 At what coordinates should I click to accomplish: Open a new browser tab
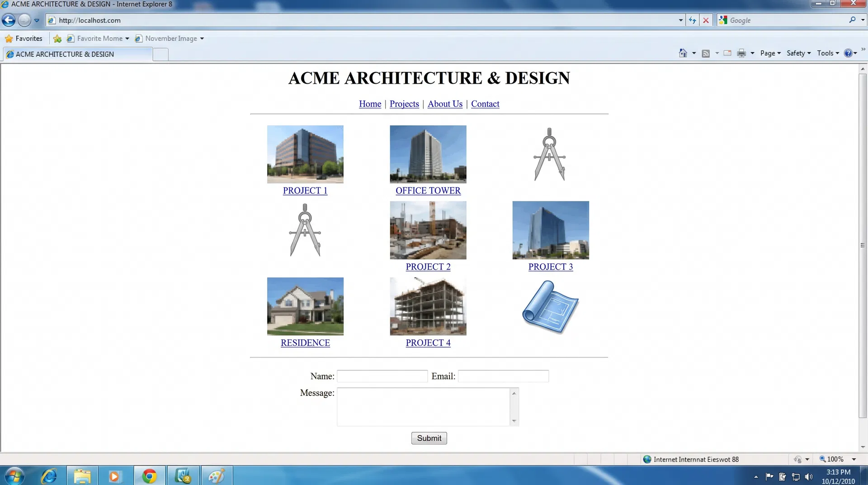click(160, 54)
